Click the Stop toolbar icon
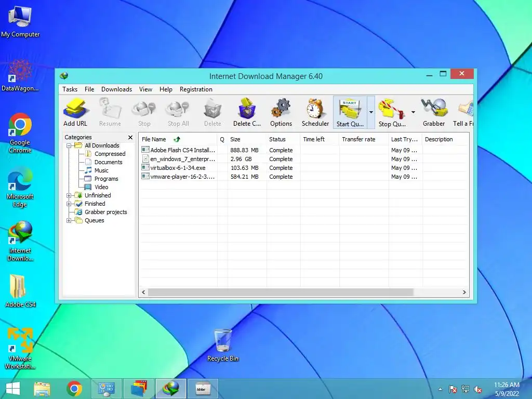532x399 pixels. pos(144,112)
